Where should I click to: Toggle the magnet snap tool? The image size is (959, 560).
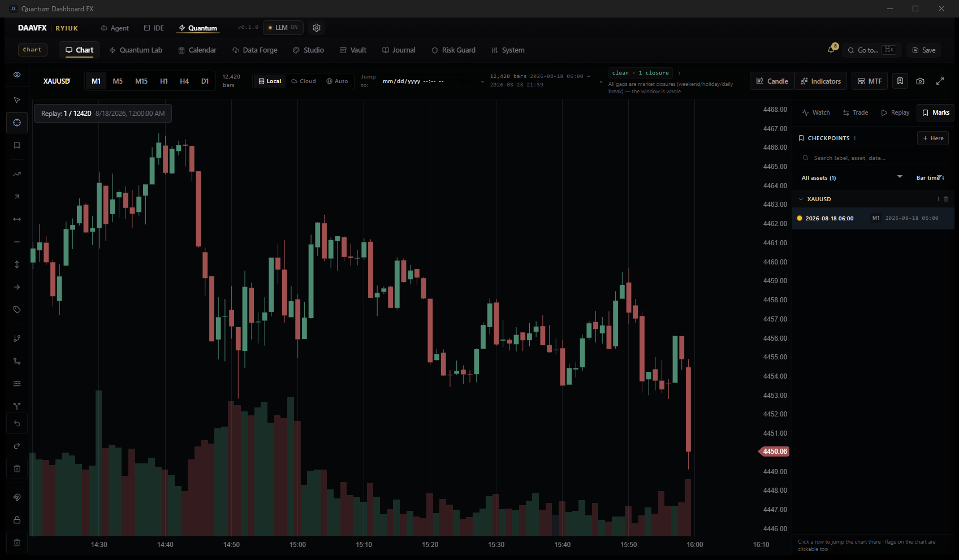coord(17,497)
